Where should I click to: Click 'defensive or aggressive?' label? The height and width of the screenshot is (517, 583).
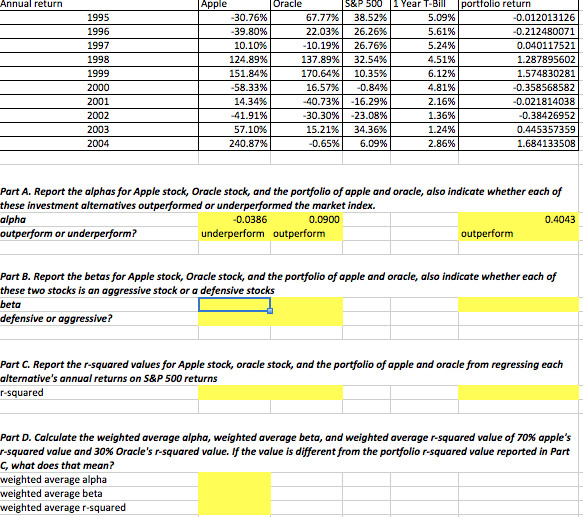(x=56, y=319)
